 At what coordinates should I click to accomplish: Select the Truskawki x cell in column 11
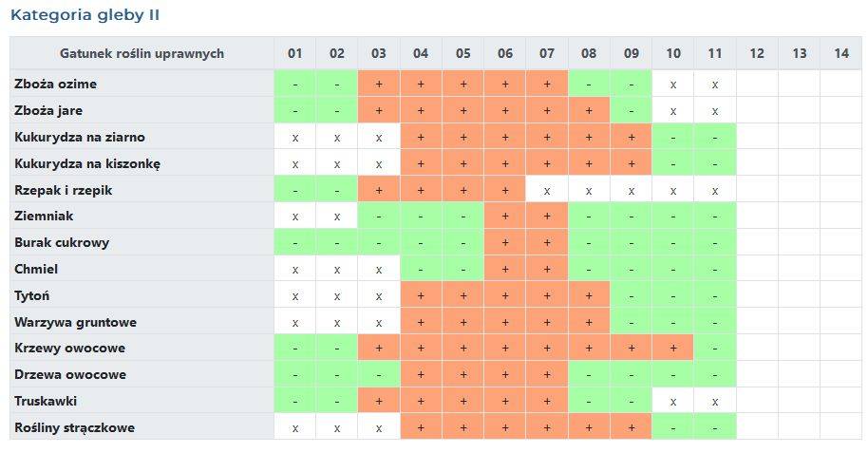[x=715, y=401]
